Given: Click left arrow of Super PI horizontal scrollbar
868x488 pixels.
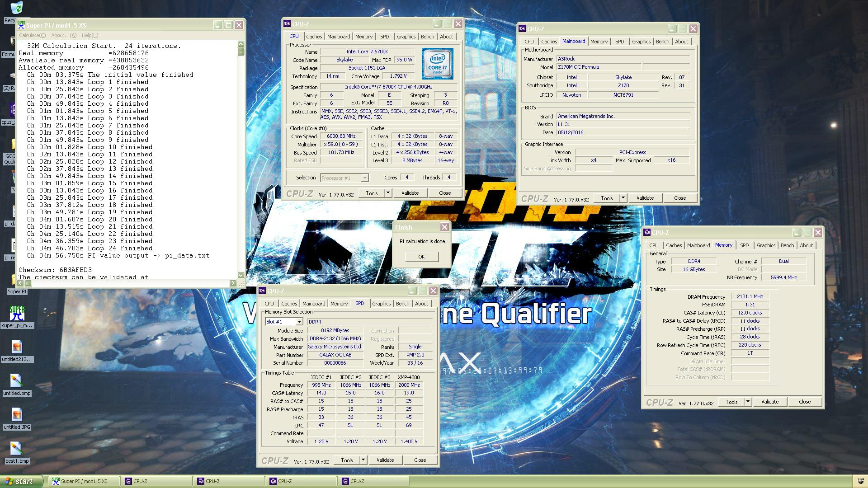Looking at the screenshot, I should coord(20,283).
